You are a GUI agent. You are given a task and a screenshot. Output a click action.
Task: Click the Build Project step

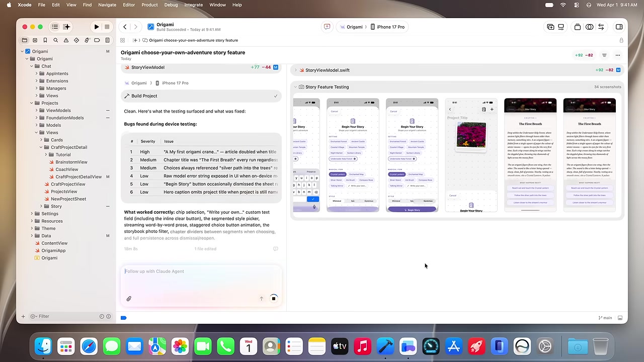[201, 96]
